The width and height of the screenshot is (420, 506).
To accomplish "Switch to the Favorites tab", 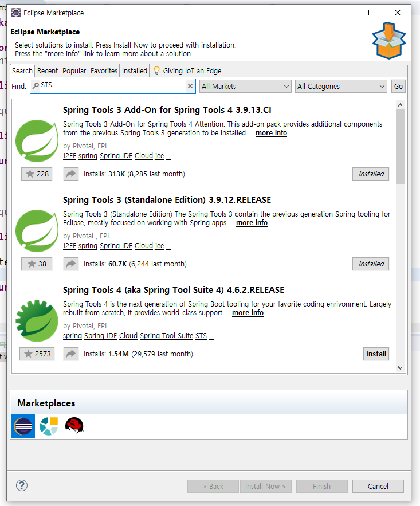I will pos(104,70).
